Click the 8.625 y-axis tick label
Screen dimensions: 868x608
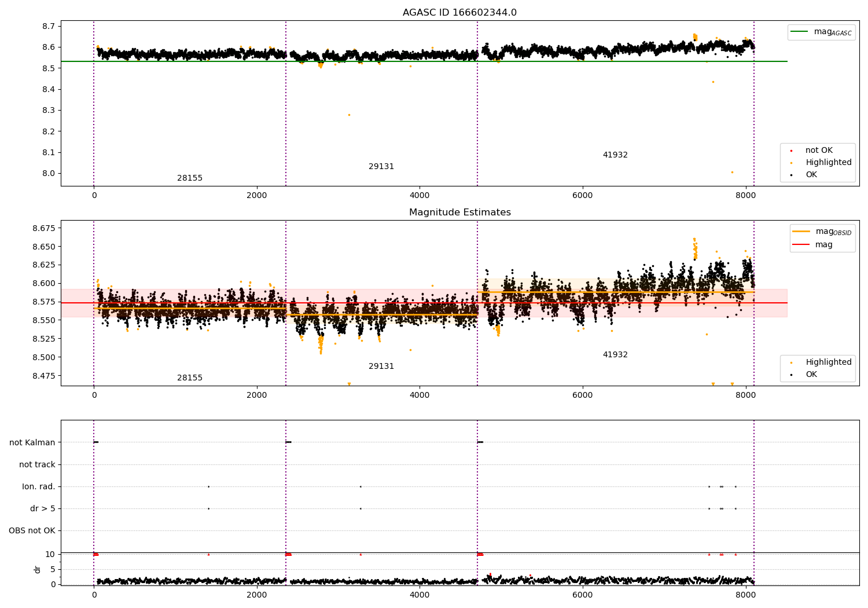coord(44,265)
